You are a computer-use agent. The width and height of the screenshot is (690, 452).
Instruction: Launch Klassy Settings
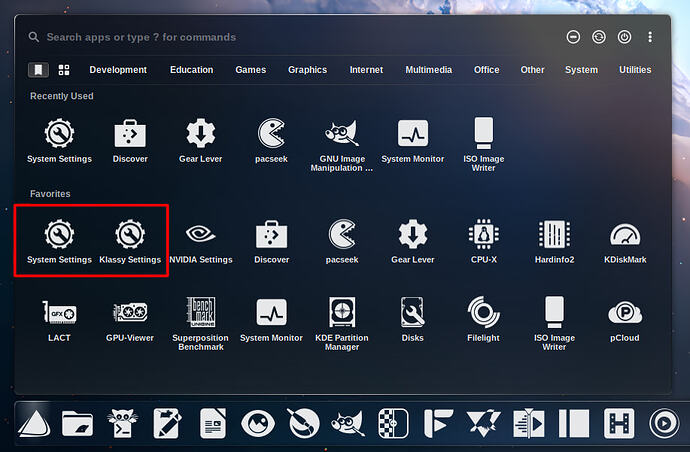(x=130, y=241)
